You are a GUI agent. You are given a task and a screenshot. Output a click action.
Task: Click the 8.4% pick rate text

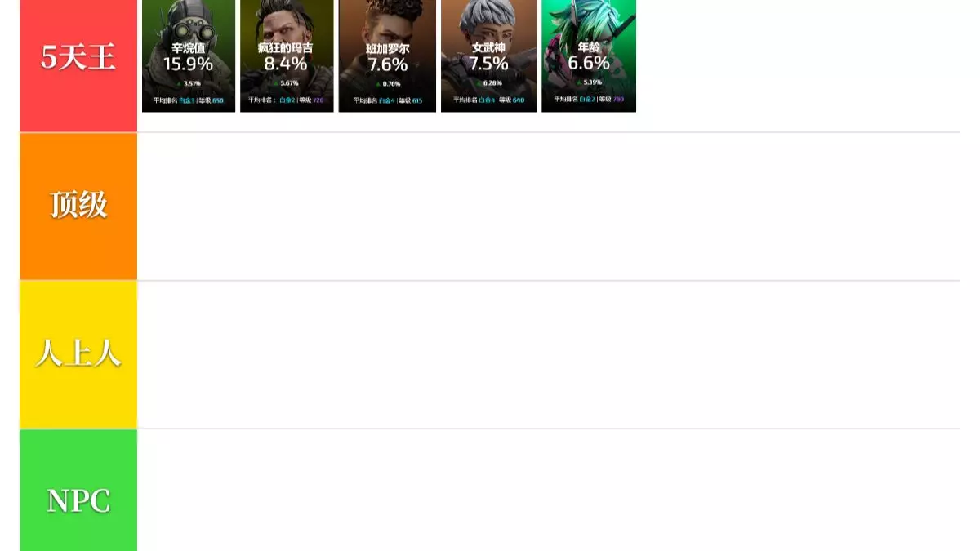(x=286, y=64)
